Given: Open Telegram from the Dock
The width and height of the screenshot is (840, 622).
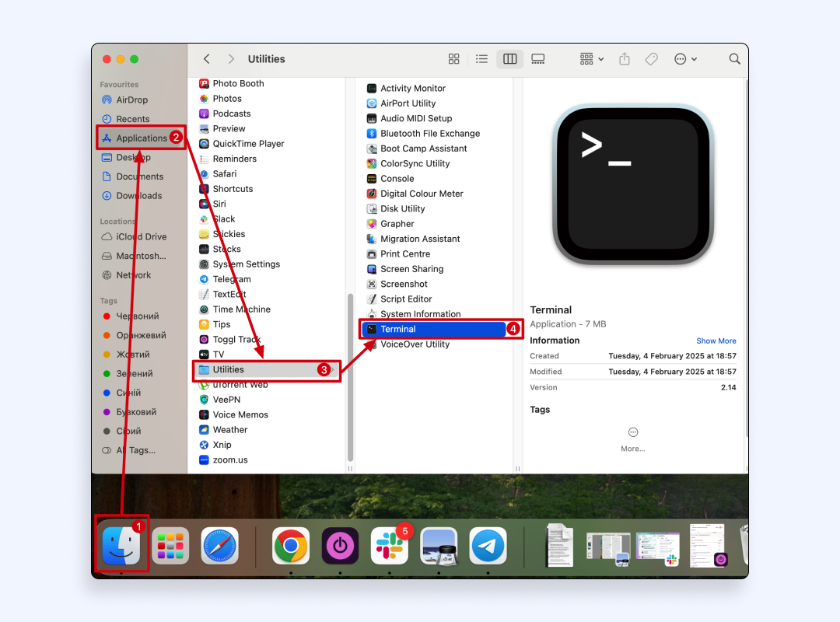Looking at the screenshot, I should [488, 546].
